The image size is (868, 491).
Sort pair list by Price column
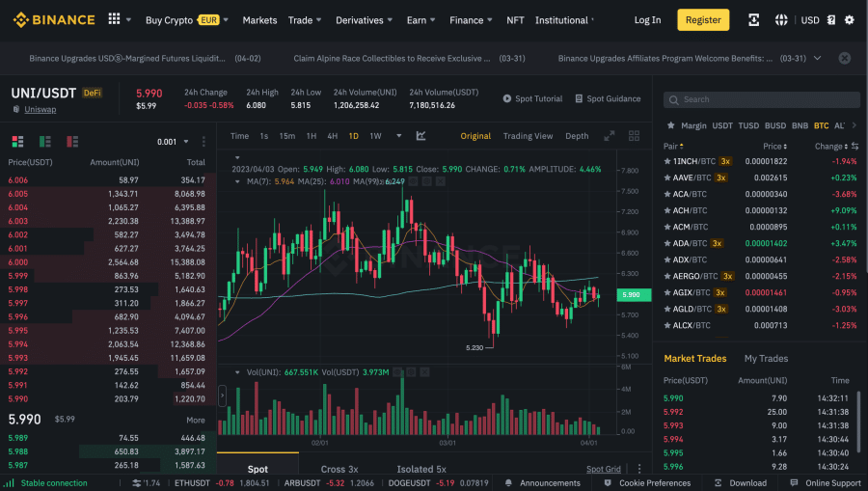[x=774, y=146]
